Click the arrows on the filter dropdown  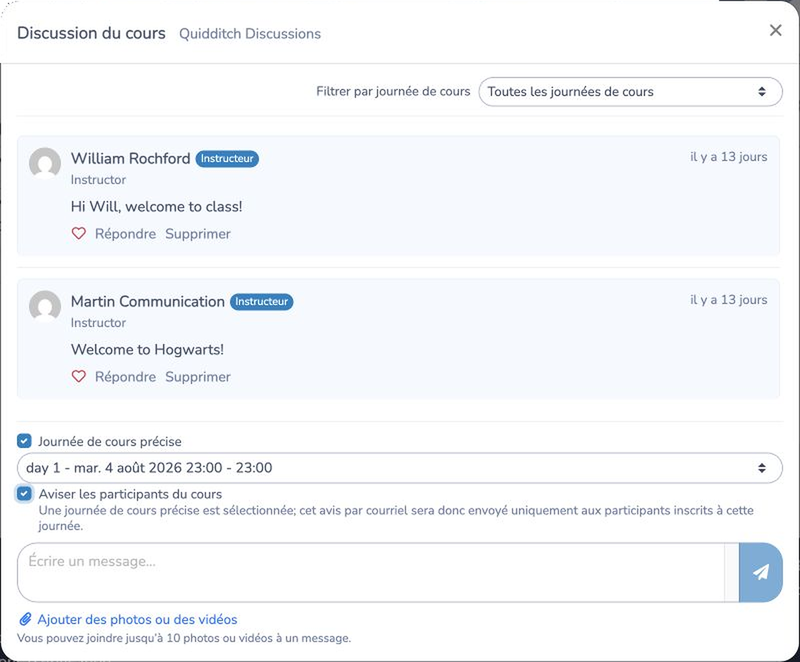[762, 92]
